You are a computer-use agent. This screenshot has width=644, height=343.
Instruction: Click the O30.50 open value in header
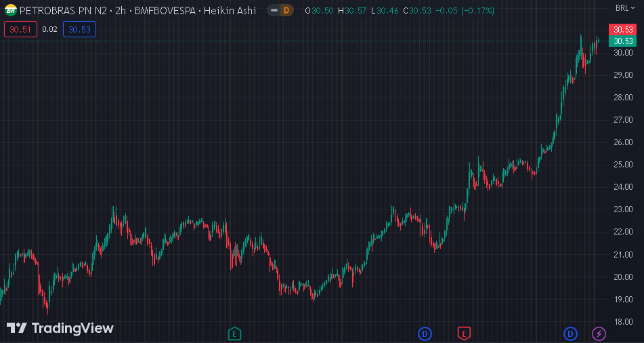pyautogui.click(x=319, y=11)
